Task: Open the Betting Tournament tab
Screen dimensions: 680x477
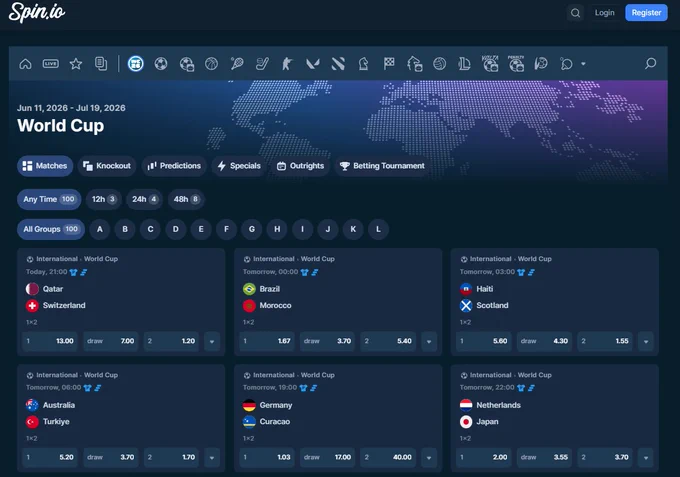Action: point(382,166)
